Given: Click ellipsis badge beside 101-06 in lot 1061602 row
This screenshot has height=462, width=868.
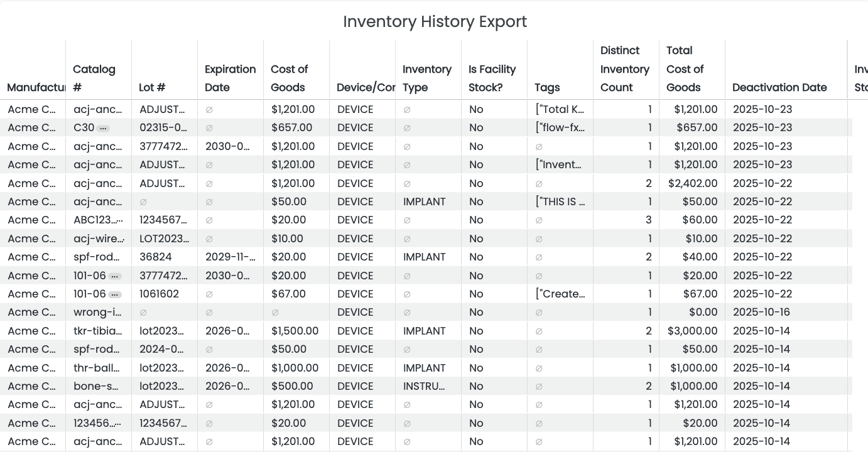Looking at the screenshot, I should 114,294.
